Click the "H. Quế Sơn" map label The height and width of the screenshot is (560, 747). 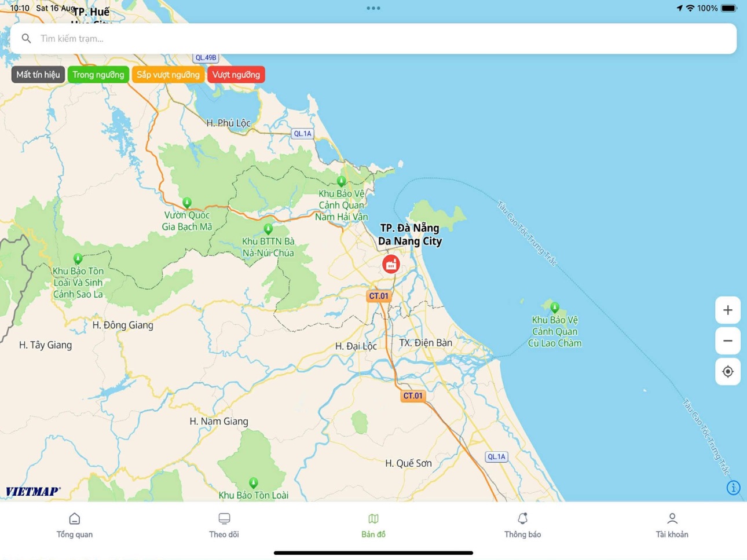(x=409, y=463)
